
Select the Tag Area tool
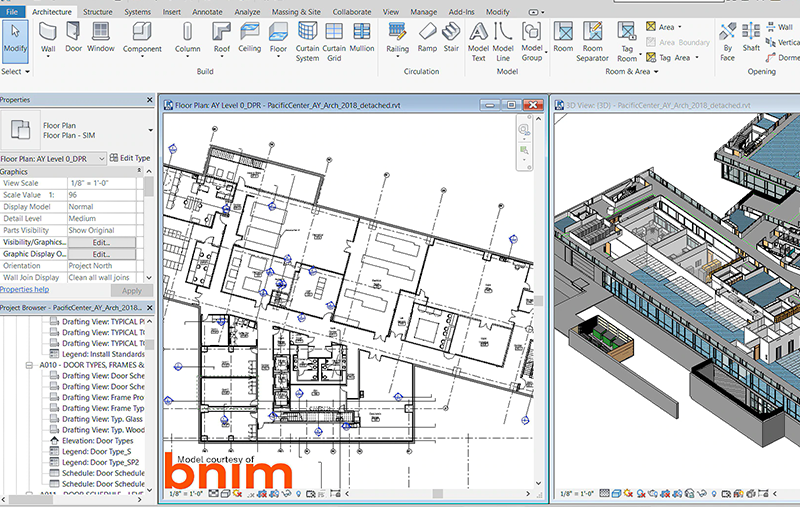(x=668, y=58)
